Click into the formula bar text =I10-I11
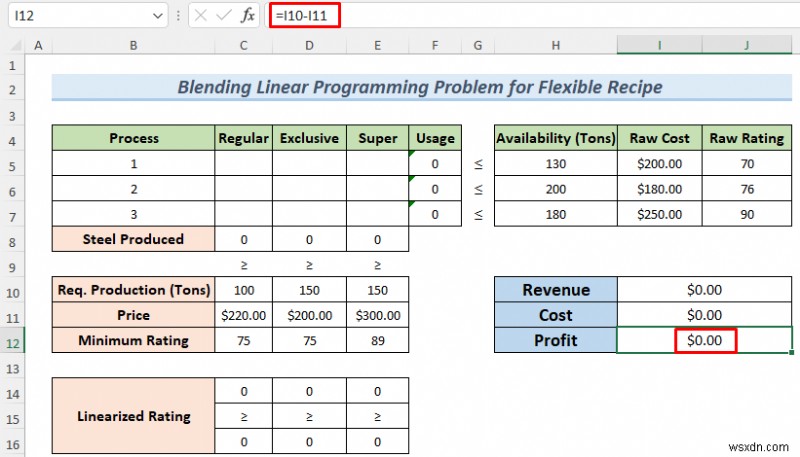Viewport: 800px width, 457px height. [x=302, y=16]
